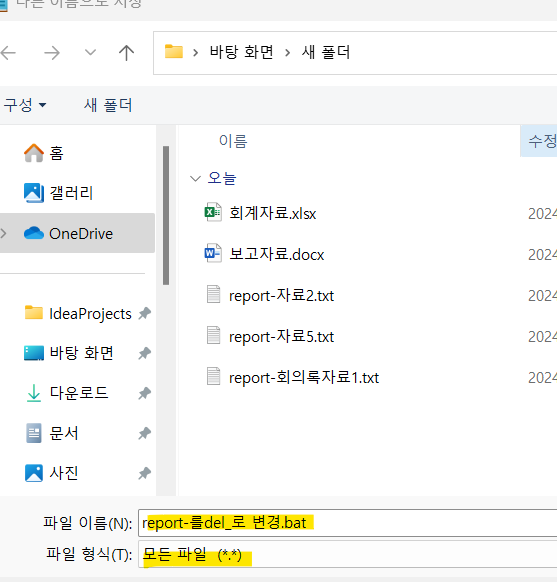557x582 pixels.
Task: Click the 갤러리 picture icon
Action: point(34,193)
